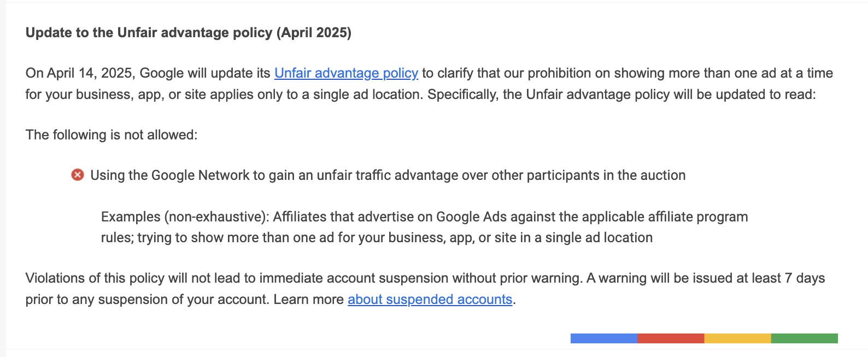Screen dimensions: 868x357
Task: Click the line starting "Using the Google Network"
Action: [x=388, y=175]
